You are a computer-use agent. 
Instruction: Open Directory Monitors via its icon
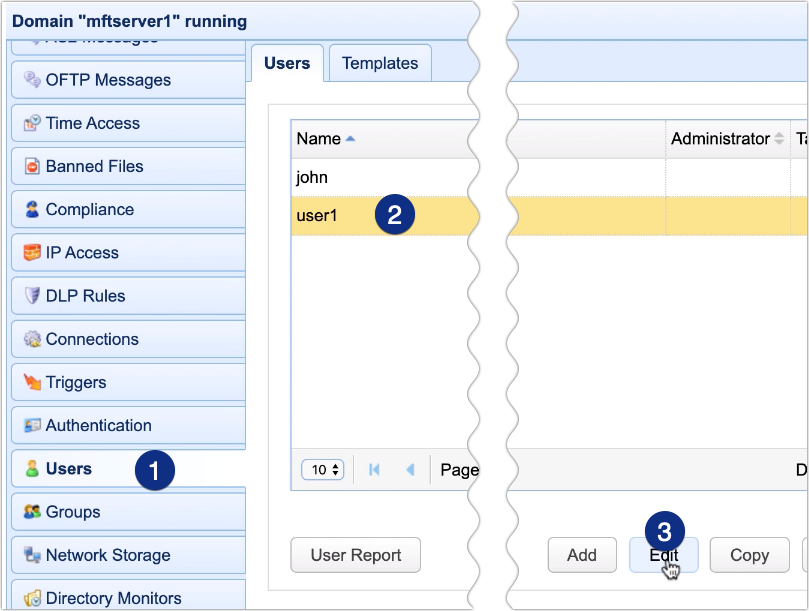[32, 597]
